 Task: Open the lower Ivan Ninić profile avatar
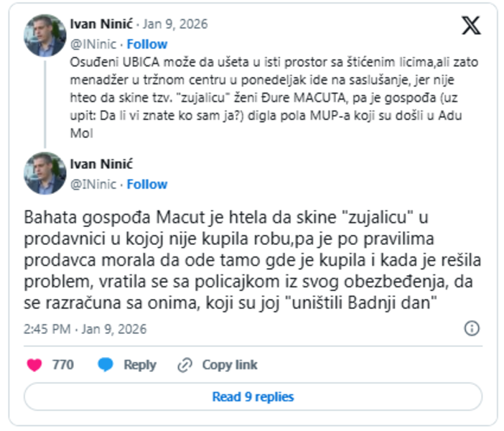tap(45, 173)
